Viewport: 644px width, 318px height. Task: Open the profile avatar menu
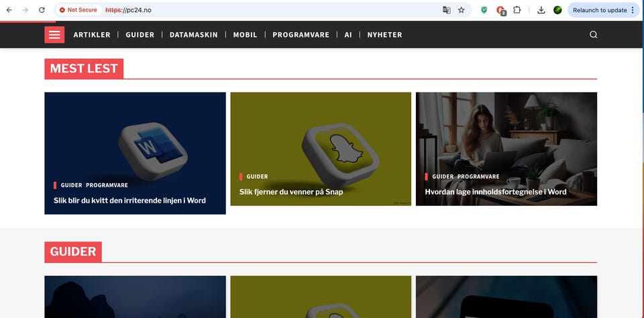click(557, 10)
